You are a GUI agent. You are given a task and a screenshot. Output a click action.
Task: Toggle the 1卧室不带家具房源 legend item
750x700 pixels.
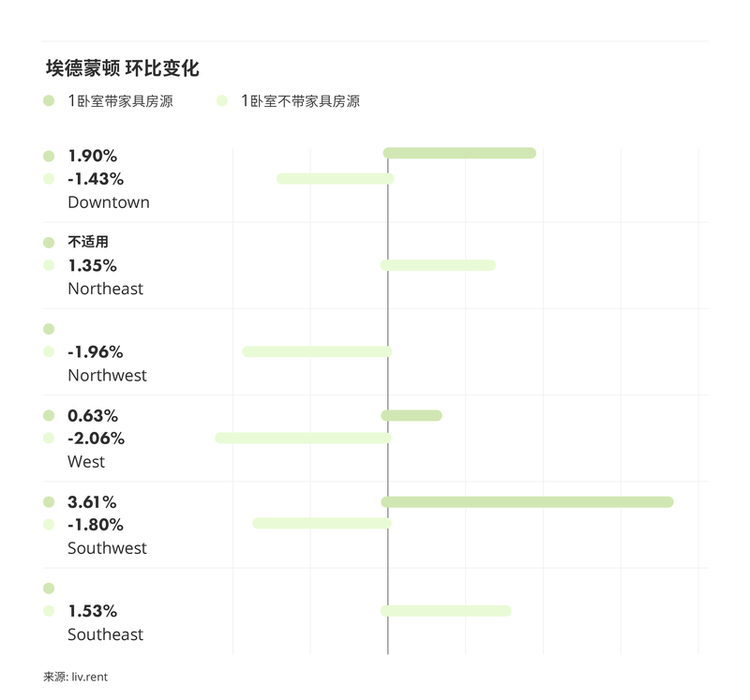pos(288,101)
